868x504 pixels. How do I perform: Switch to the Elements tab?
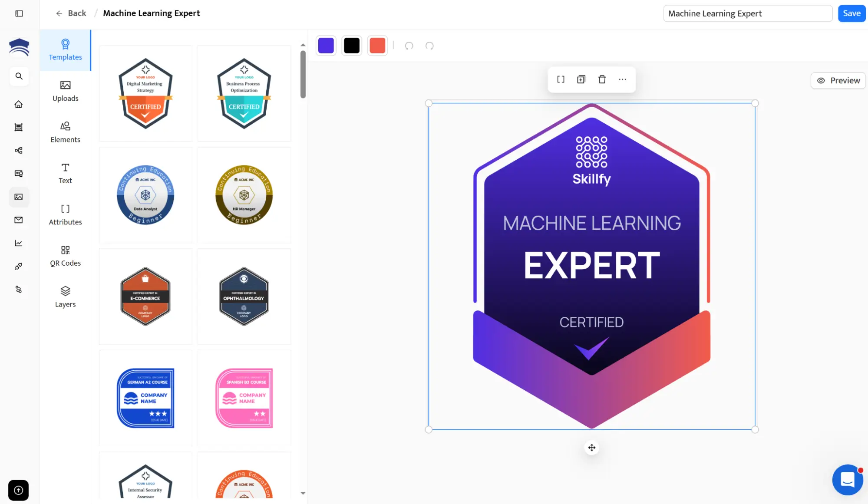pos(65,132)
